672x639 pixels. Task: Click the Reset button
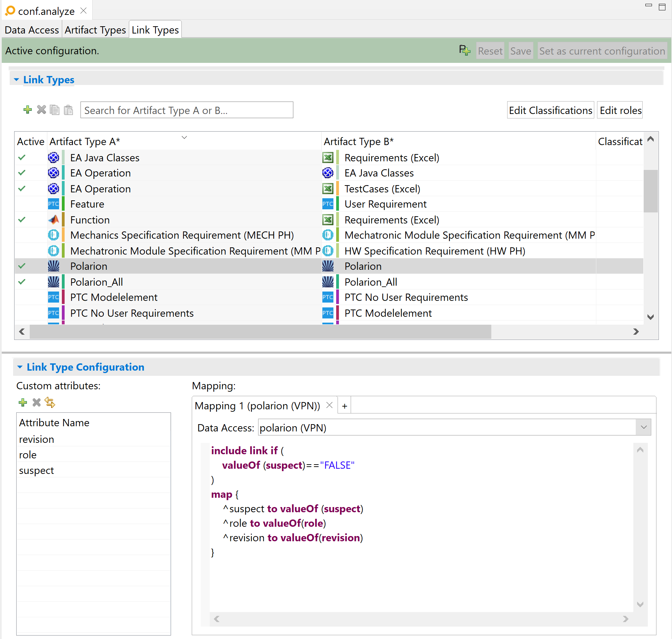coord(490,51)
